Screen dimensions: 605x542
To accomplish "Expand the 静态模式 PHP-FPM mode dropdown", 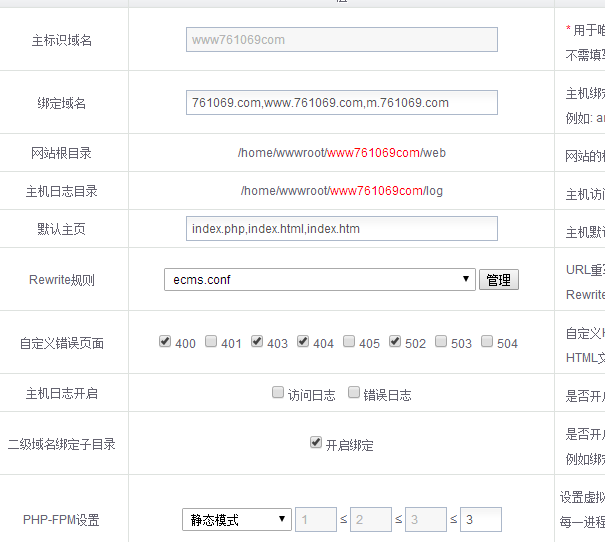I will (237, 520).
